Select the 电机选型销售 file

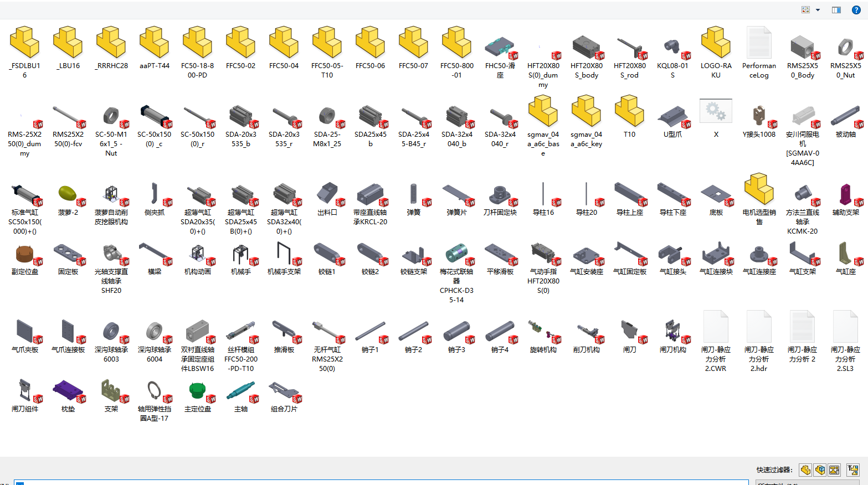click(x=759, y=199)
